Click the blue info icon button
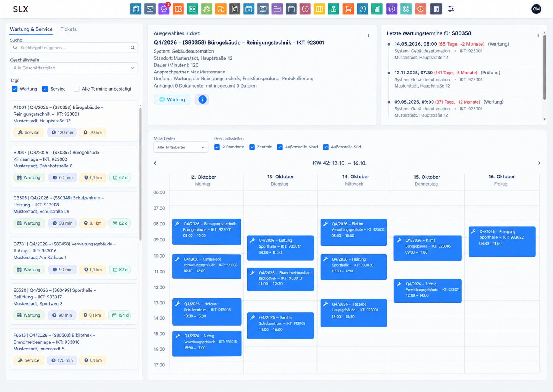 click(x=202, y=99)
